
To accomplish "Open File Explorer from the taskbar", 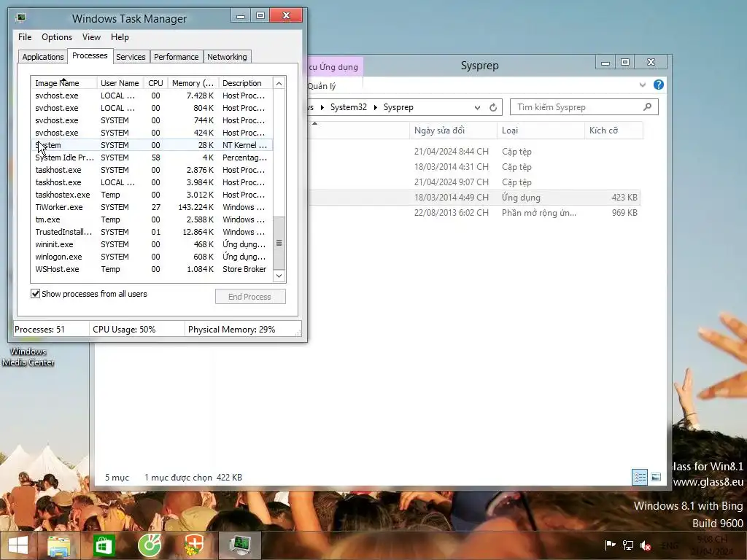I will [x=59, y=545].
